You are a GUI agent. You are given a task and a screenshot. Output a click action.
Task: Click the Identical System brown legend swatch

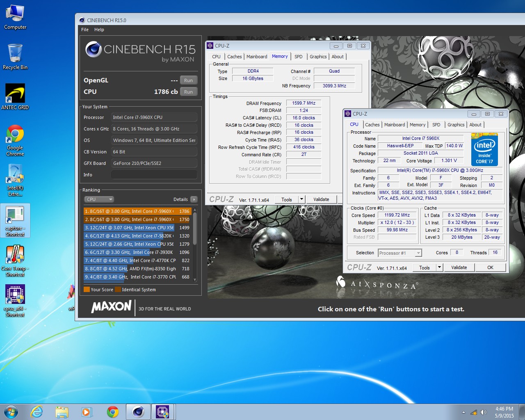tap(118, 290)
